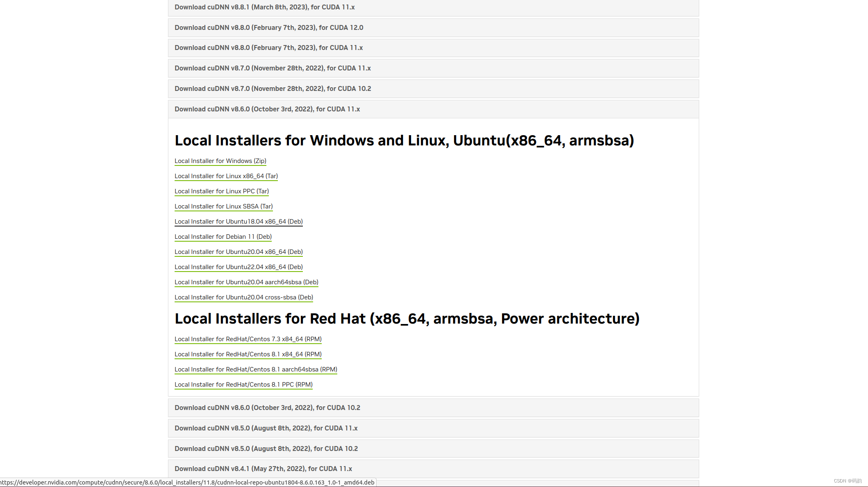This screenshot has height=487, width=868.
Task: Download RedHat/Centos 8.1 aarch64sbsa RPM installer
Action: coord(256,369)
